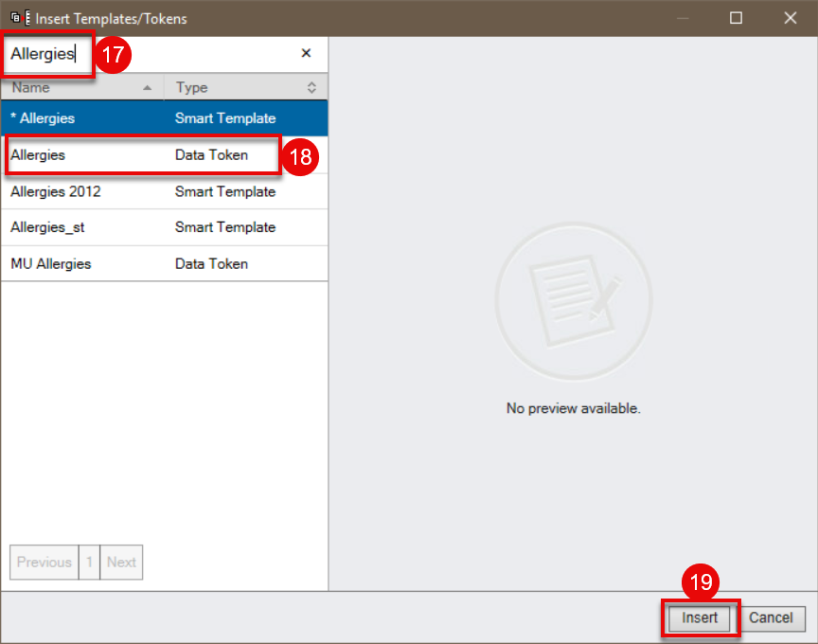The image size is (818, 644).
Task: Select the starred "* Allergies" Smart Template row
Action: coord(164,118)
